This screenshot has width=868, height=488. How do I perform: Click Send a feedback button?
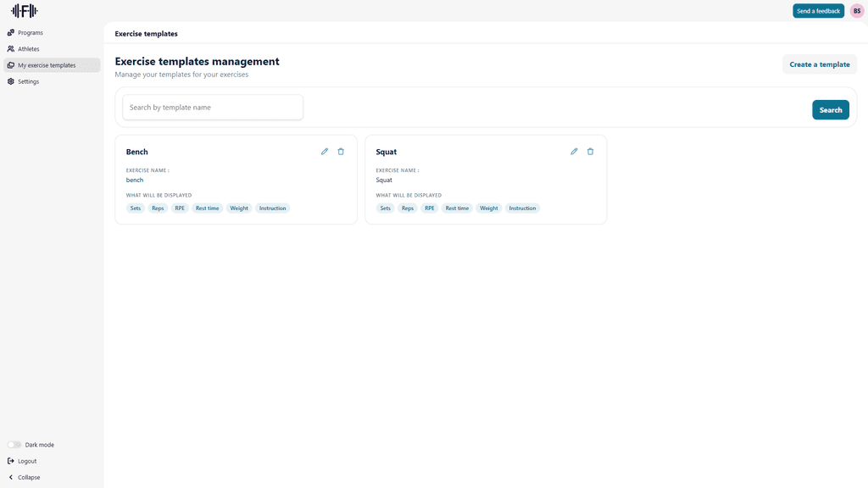(x=818, y=11)
